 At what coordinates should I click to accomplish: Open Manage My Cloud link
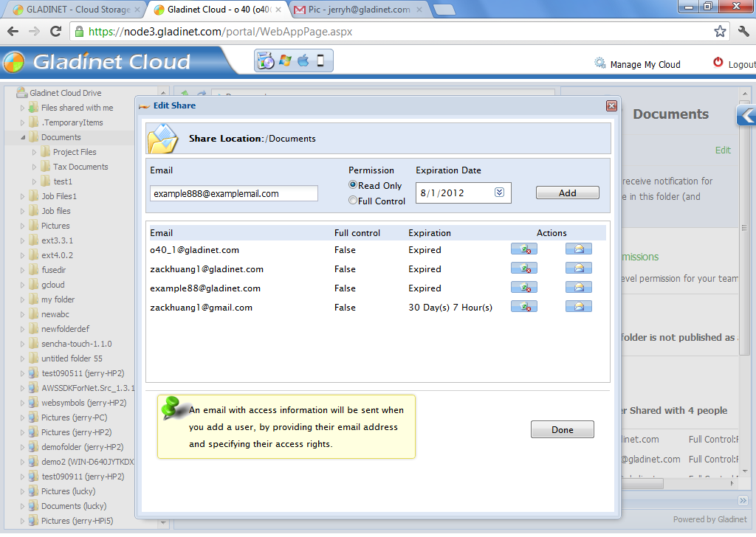645,64
